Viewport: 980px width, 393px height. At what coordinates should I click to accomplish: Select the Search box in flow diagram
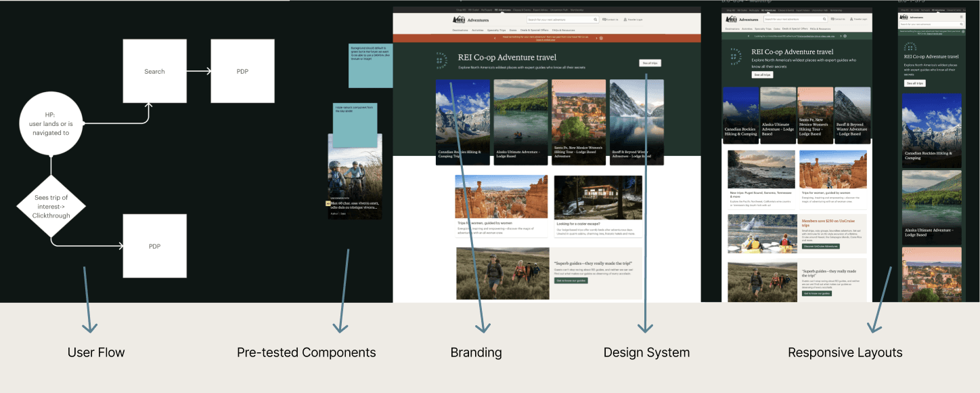(154, 71)
